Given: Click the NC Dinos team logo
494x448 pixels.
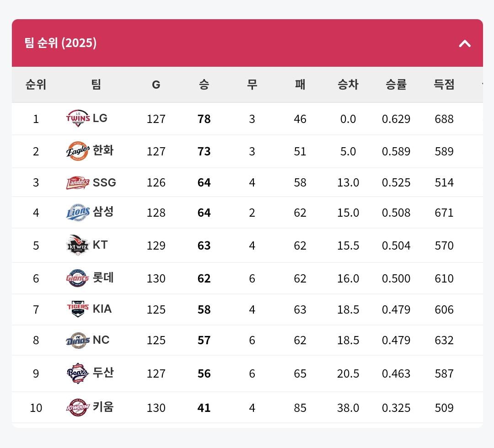Looking at the screenshot, I should pyautogui.click(x=78, y=340).
